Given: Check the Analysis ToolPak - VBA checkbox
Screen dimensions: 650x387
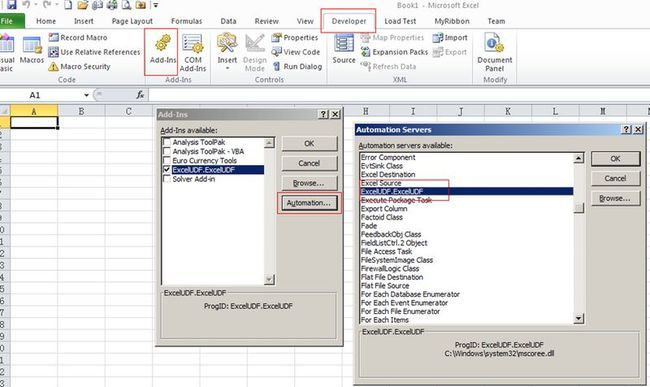Looking at the screenshot, I should tap(167, 151).
